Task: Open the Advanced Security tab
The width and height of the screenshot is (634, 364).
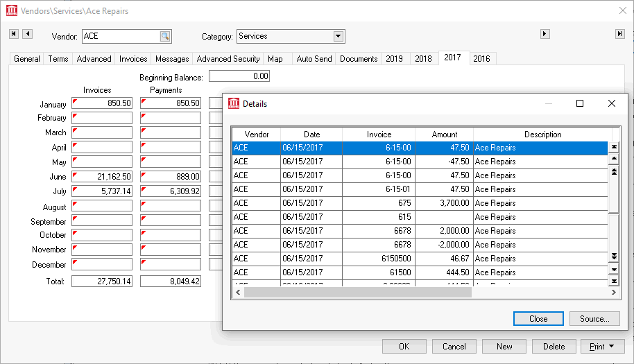Action: click(228, 59)
